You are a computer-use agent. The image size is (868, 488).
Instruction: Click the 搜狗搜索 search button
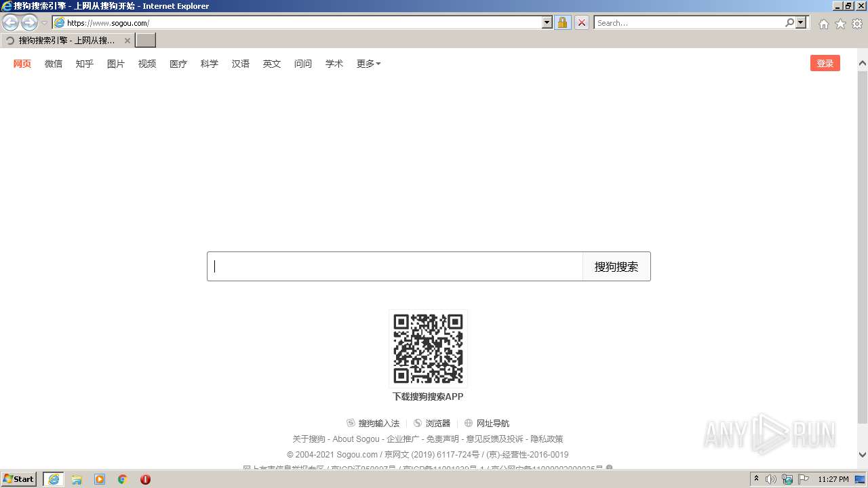[x=616, y=266]
